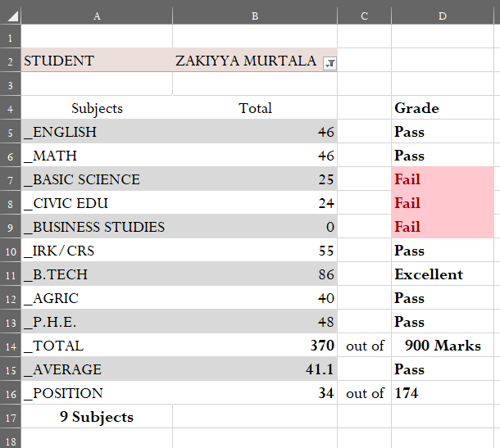Select the 900 Marks cell
The image size is (500, 448).
coord(443,346)
